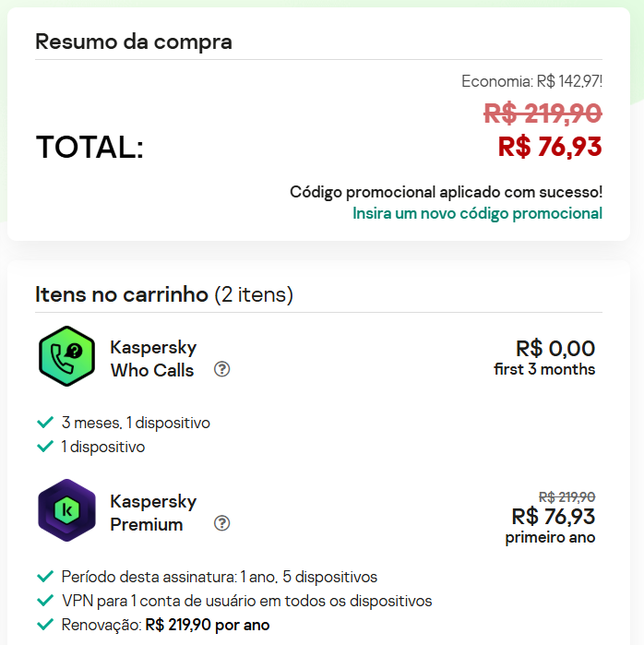Open help tooltip next to Kaspersky Premium
The height and width of the screenshot is (645, 644).
[x=222, y=523]
